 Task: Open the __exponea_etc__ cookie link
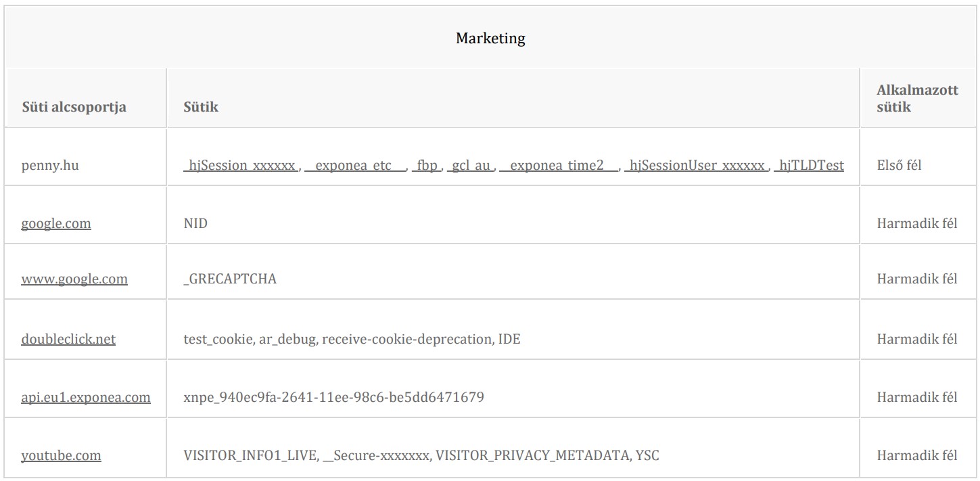click(x=355, y=165)
